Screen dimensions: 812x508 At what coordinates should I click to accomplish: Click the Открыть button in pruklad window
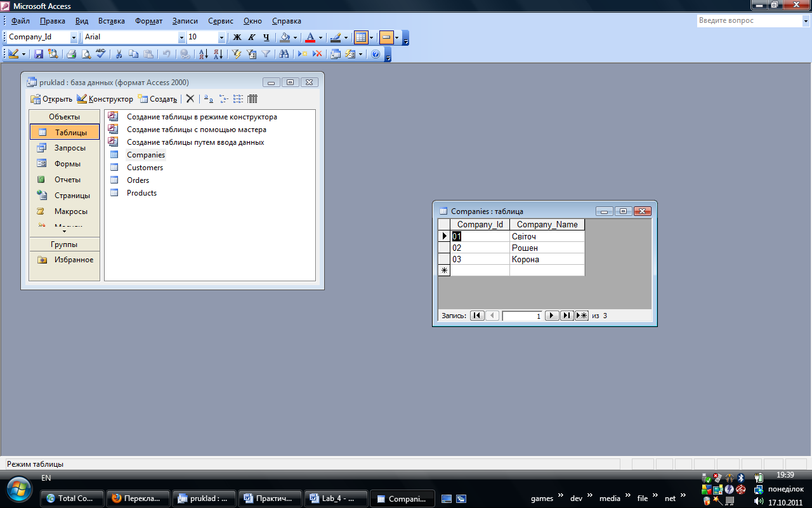[x=51, y=99]
